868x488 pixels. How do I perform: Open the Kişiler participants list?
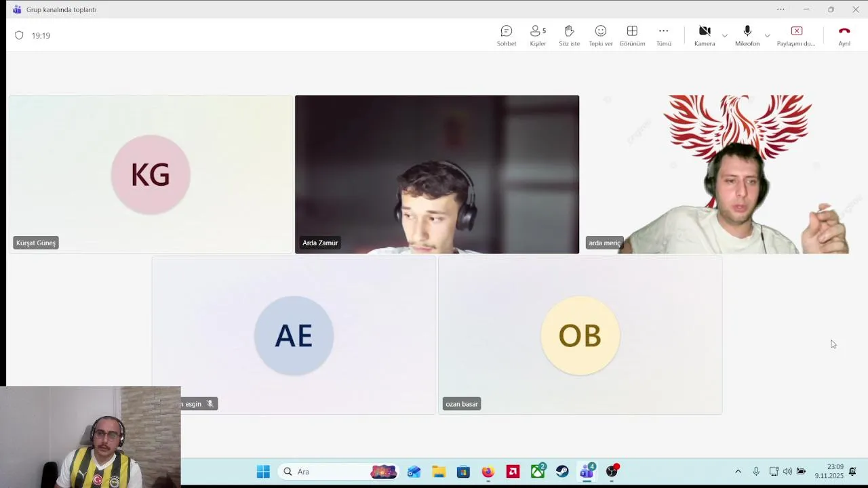coord(538,36)
